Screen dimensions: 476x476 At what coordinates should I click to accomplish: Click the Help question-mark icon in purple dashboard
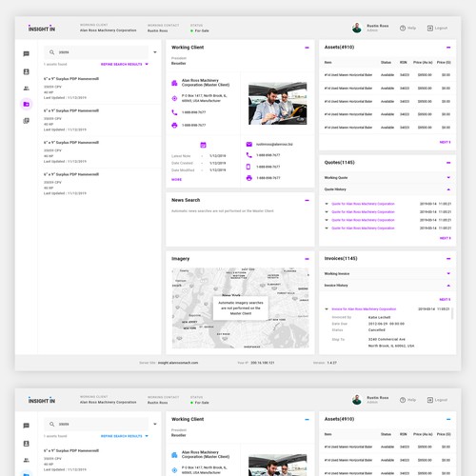[x=403, y=28]
